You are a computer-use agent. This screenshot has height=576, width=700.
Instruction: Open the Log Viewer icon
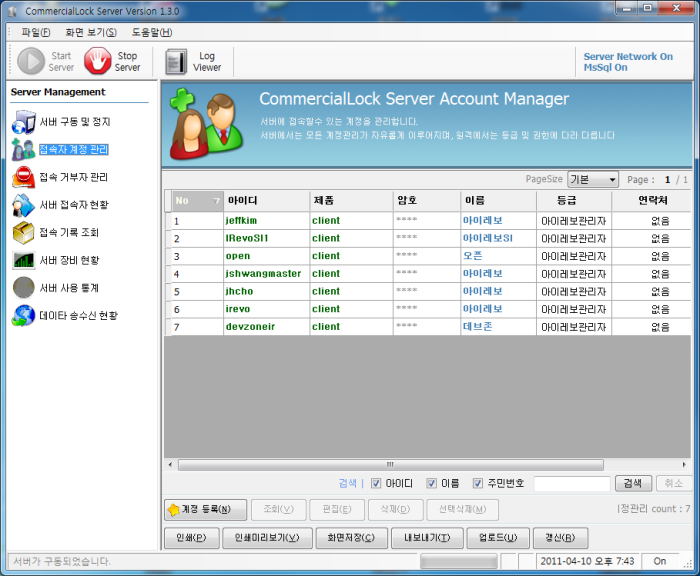coord(176,62)
